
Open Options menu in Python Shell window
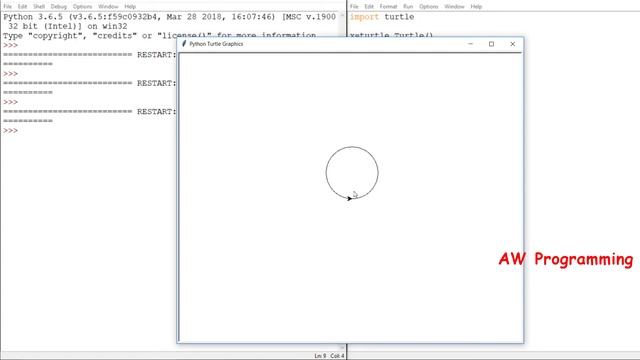(82, 7)
